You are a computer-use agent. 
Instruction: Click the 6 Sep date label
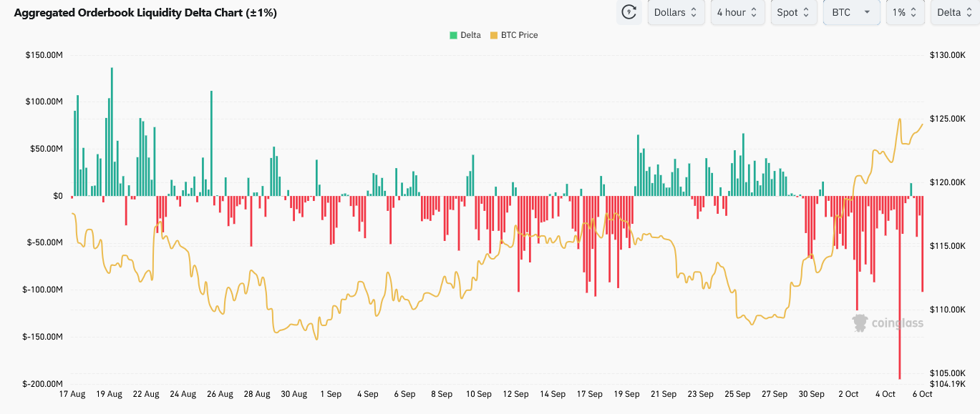404,394
